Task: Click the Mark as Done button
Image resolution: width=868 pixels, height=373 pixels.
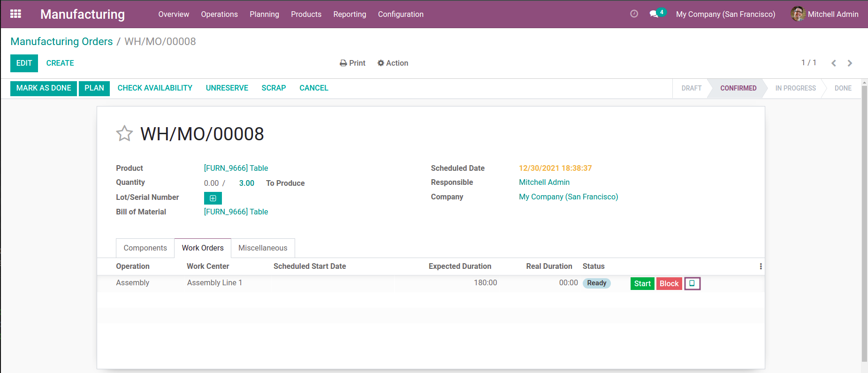Action: [44, 88]
